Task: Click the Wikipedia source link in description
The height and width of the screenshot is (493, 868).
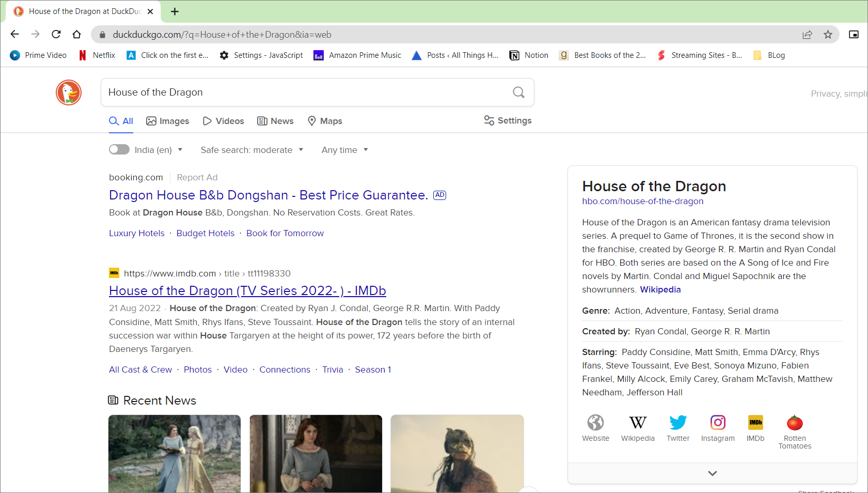Action: 660,289
